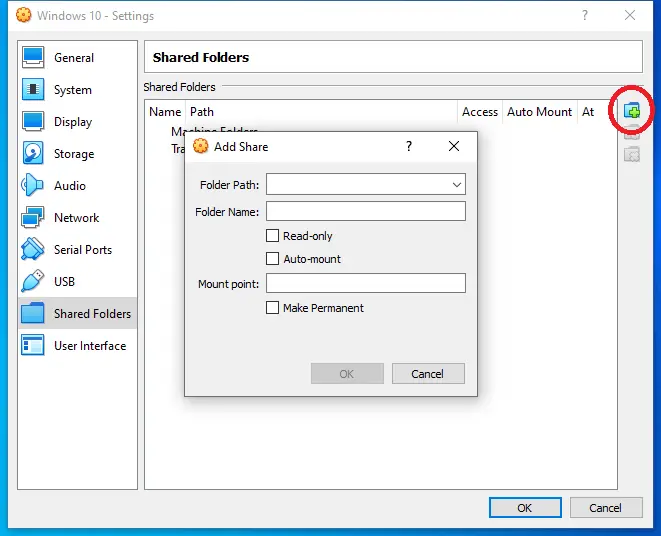Select USB plug icon
The width and height of the screenshot is (661, 536).
(32, 281)
